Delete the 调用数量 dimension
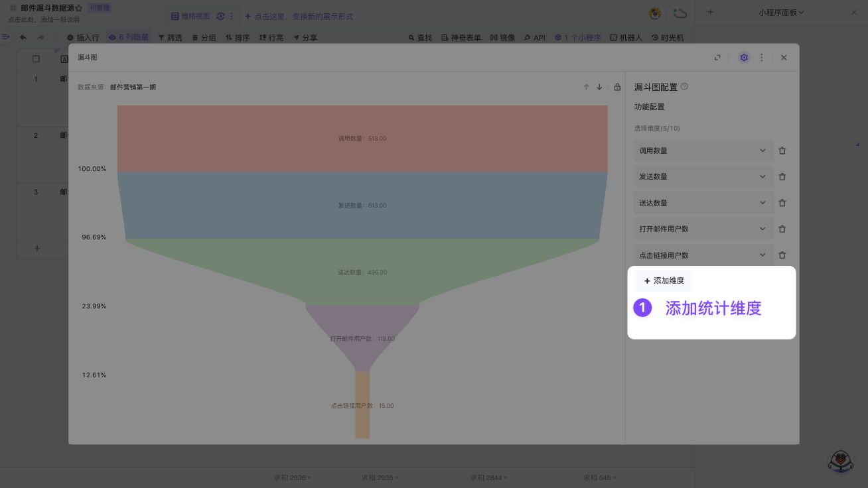This screenshot has width=868, height=488. [782, 151]
